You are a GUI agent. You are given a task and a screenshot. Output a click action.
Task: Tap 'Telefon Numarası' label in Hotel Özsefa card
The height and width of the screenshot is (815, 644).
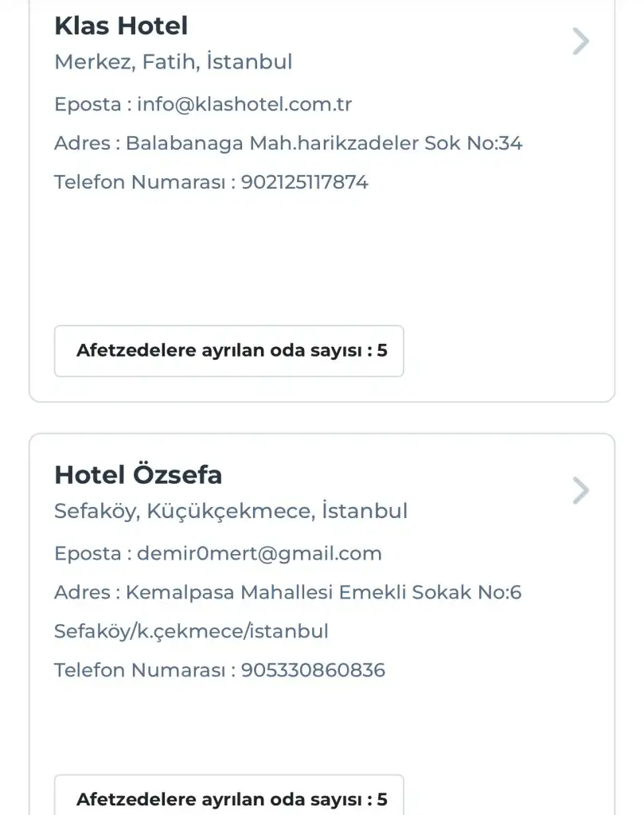point(140,670)
